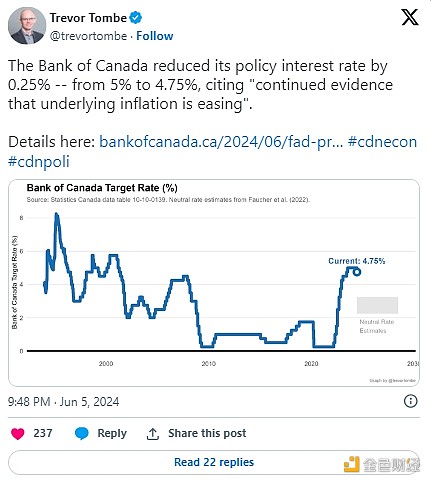Click the blue reply bubble icon
Screen dimensions: 431x483
click(82, 433)
